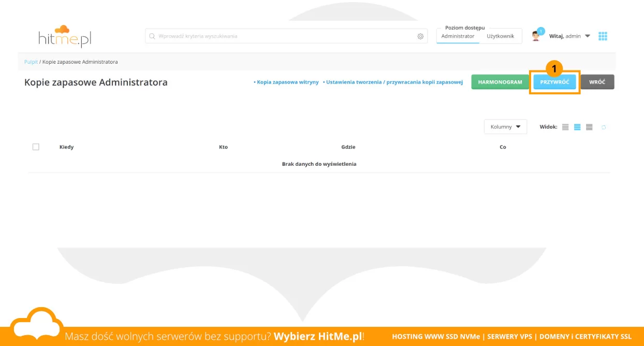This screenshot has width=644, height=346.
Task: Go to Pulpit breadcrumb link
Action: (31, 62)
